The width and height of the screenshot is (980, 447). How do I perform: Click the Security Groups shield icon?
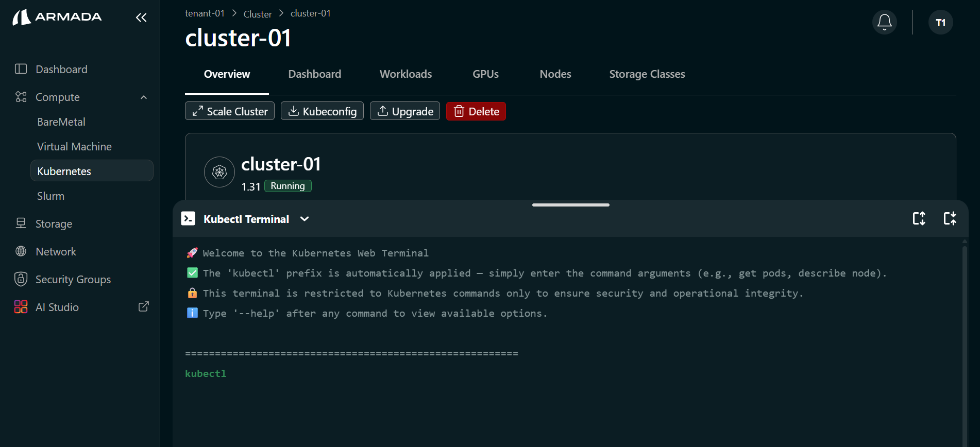[x=21, y=279]
